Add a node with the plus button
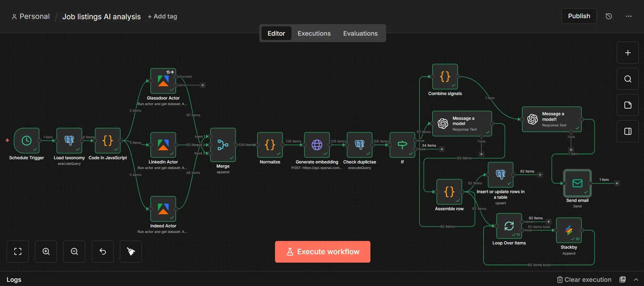Image resolution: width=644 pixels, height=286 pixels. click(x=628, y=53)
